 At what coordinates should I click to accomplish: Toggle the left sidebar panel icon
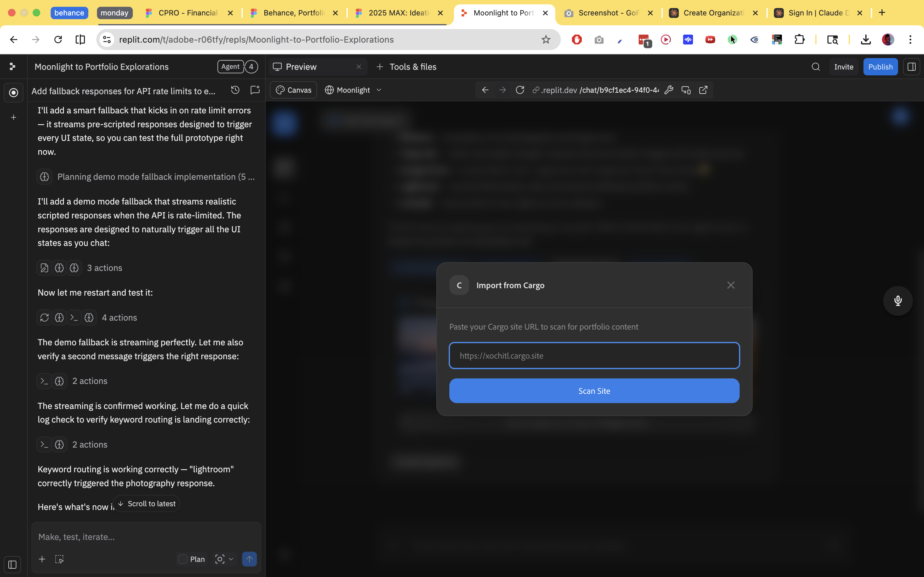tap(12, 564)
